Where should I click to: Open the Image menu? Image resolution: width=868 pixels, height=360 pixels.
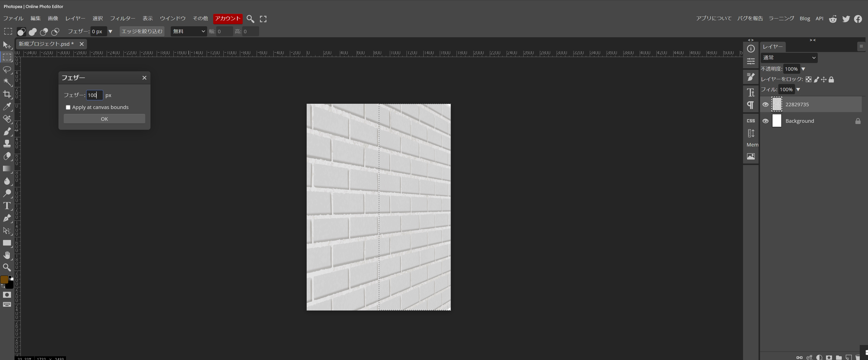(x=53, y=18)
